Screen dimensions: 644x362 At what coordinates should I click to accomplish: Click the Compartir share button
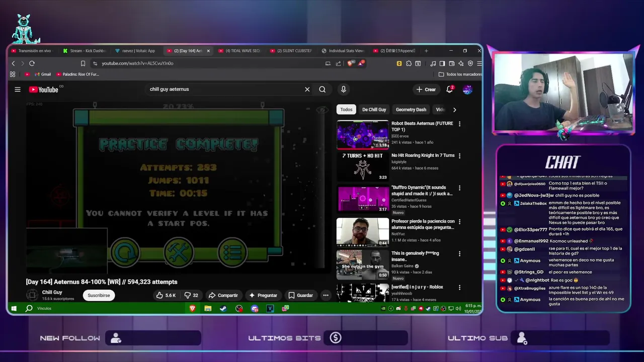[223, 295]
